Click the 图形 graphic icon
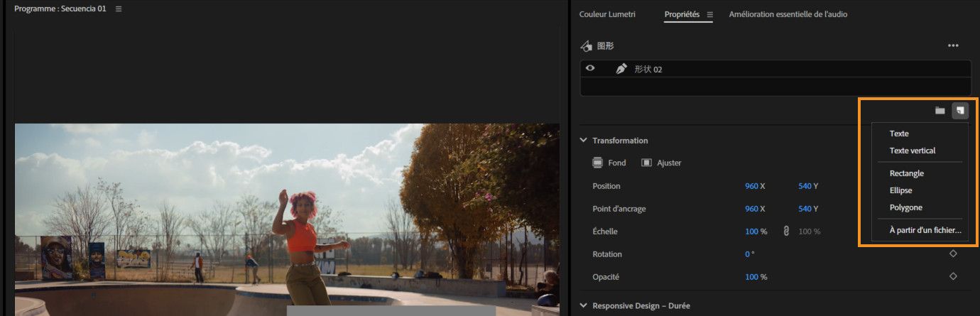980x316 pixels. (x=587, y=45)
